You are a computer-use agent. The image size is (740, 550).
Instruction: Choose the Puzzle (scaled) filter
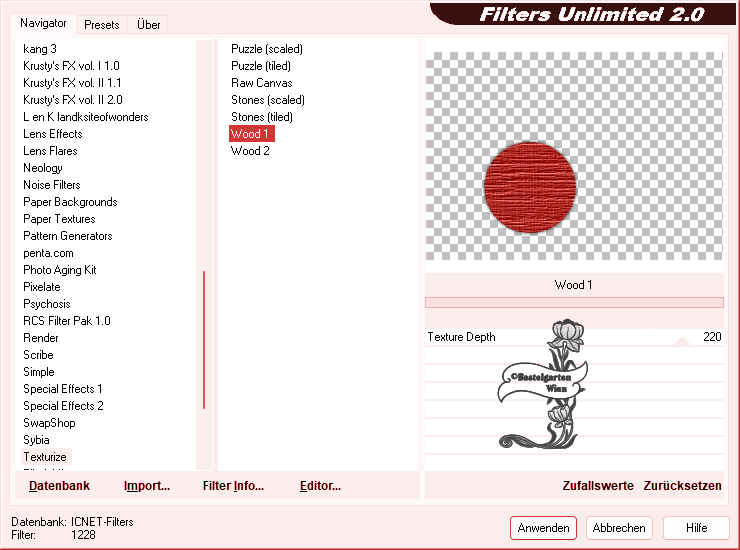267,49
